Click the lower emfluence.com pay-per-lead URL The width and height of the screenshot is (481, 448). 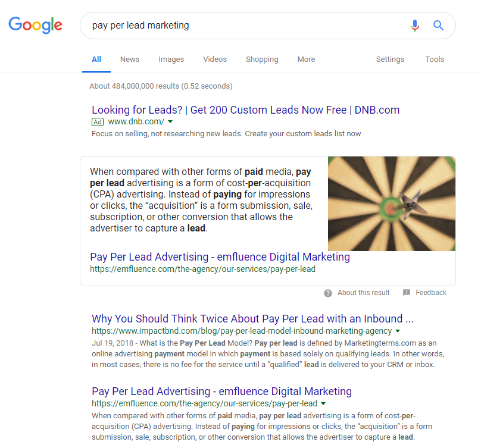pos(204,403)
